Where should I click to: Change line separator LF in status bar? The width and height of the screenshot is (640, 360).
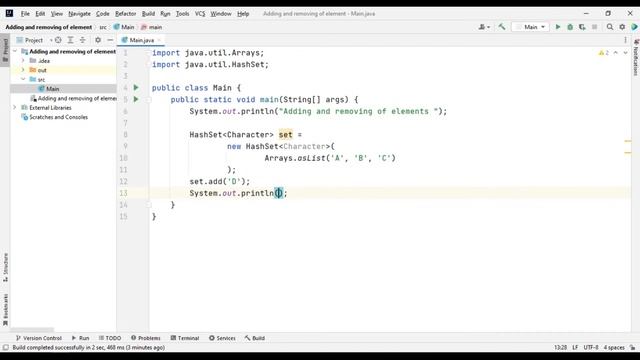575,347
